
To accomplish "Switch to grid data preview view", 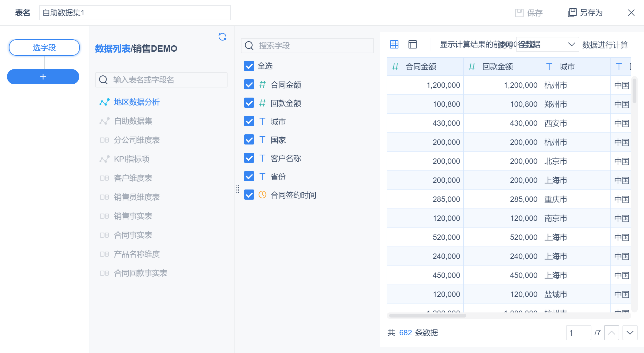I will tap(394, 44).
